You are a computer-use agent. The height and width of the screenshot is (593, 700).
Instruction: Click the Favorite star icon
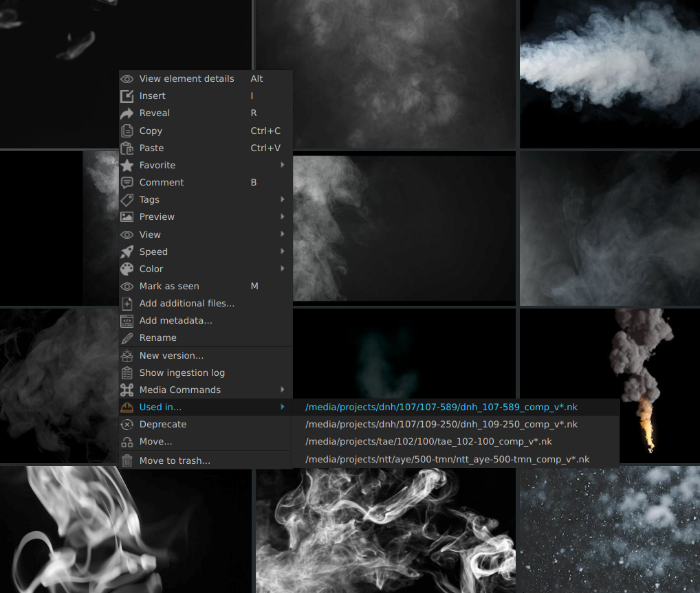coord(127,166)
